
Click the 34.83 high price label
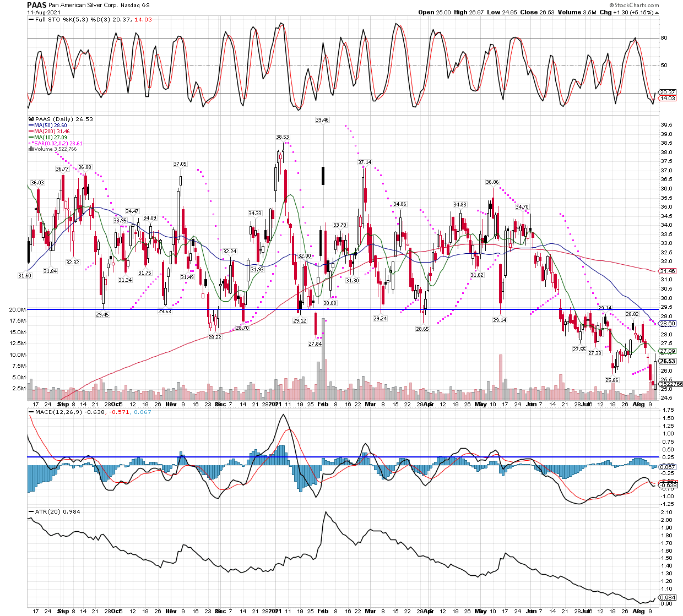[x=460, y=205]
